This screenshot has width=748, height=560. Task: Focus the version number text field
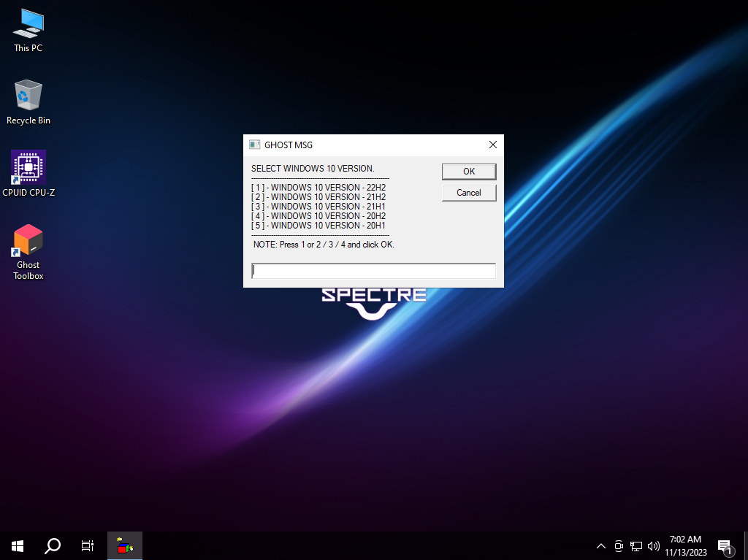pyautogui.click(x=373, y=271)
